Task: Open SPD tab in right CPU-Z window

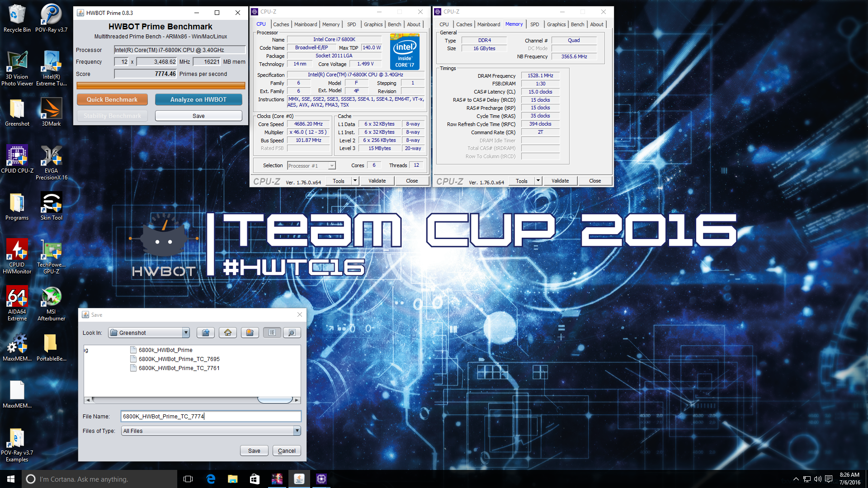Action: (x=535, y=24)
